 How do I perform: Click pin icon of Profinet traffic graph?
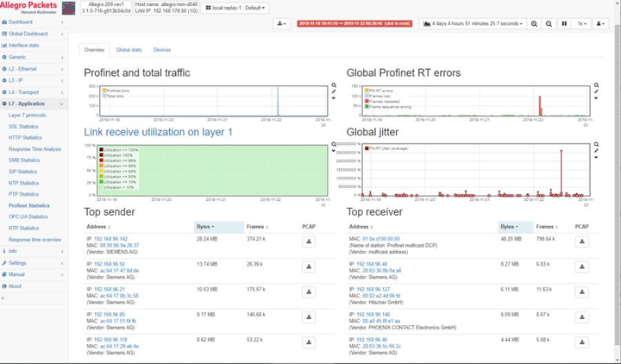pyautogui.click(x=334, y=91)
